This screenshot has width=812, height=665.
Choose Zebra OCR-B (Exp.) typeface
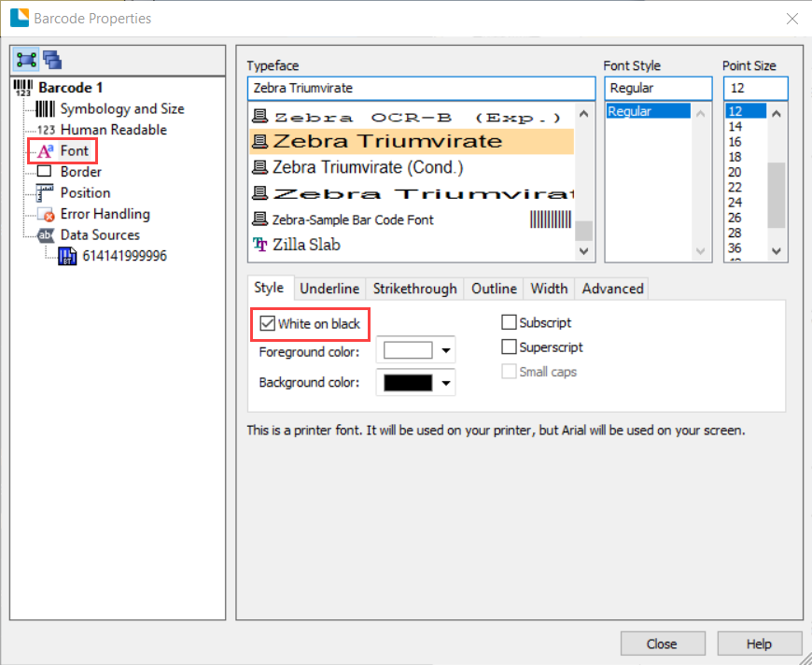pyautogui.click(x=412, y=118)
